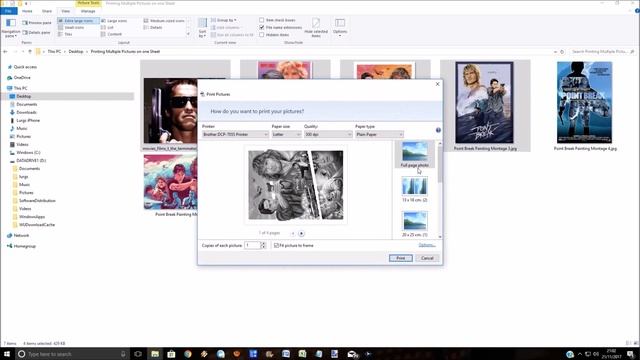Click the layout list scrollbar
Image resolution: width=640 pixels, height=360 pixels.
pyautogui.click(x=440, y=164)
